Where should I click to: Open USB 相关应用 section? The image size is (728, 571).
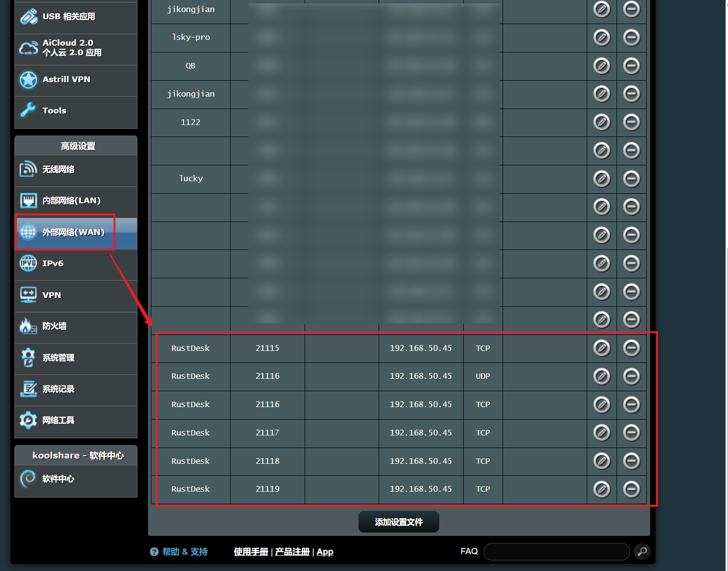[76, 17]
